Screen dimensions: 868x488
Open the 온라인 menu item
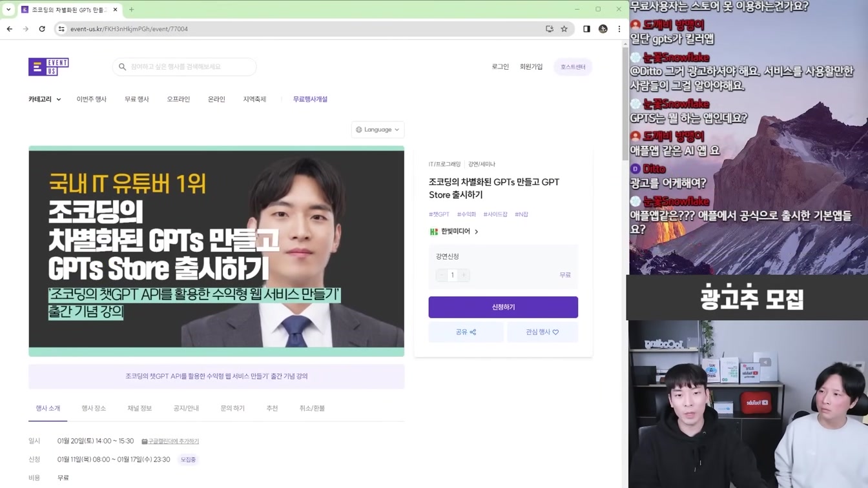tap(216, 99)
